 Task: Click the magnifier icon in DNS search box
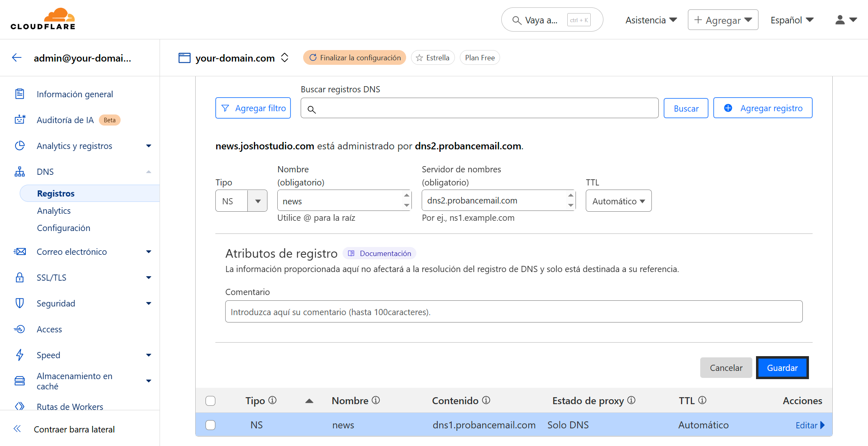coord(312,110)
